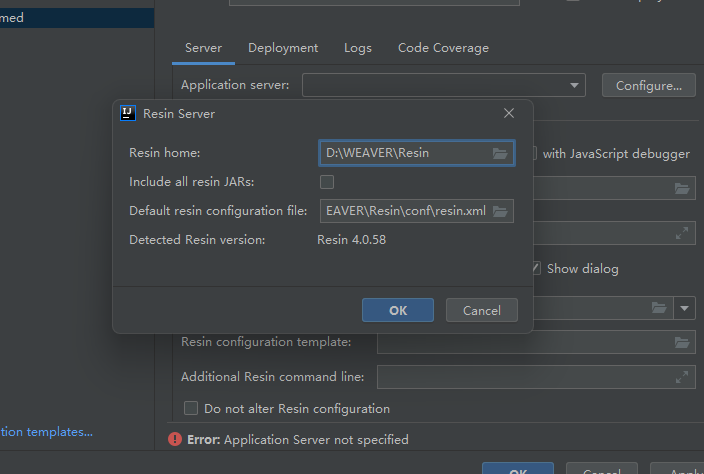Expand dropdown arrow below Show dialog

coord(685,308)
